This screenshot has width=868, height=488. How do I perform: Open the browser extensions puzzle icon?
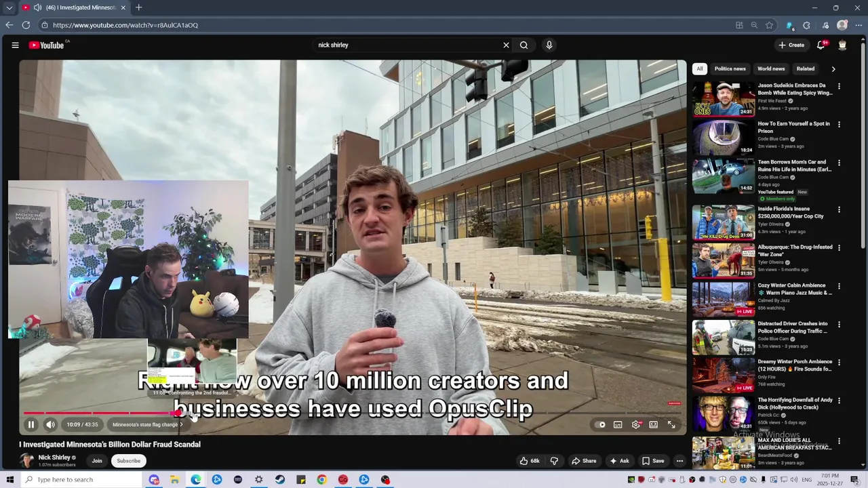806,25
